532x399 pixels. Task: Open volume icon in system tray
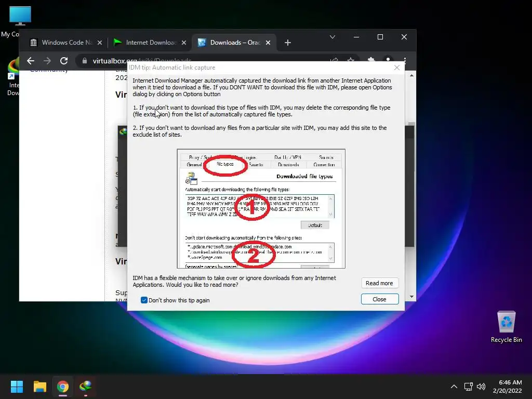click(x=481, y=387)
